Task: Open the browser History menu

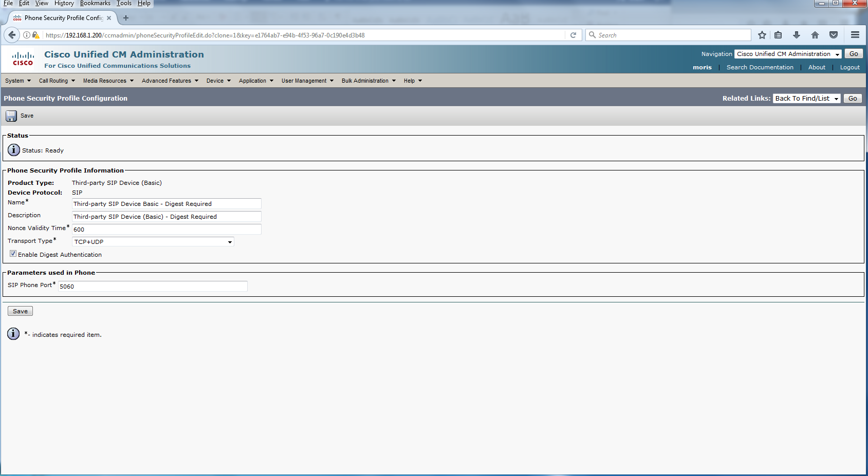Action: point(64,3)
